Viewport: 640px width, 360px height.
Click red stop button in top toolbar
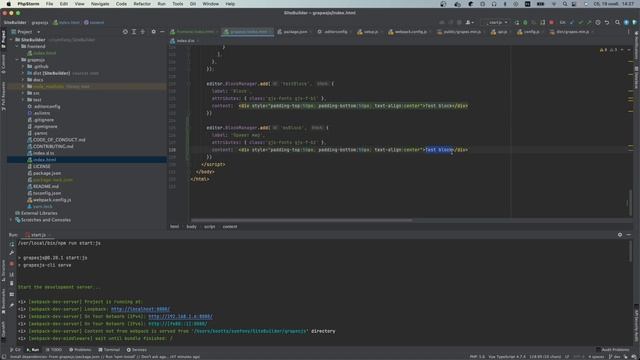[551, 22]
